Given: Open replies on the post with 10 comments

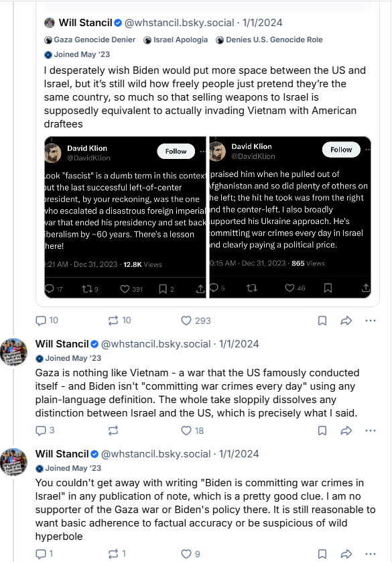Looking at the screenshot, I should tap(47, 321).
